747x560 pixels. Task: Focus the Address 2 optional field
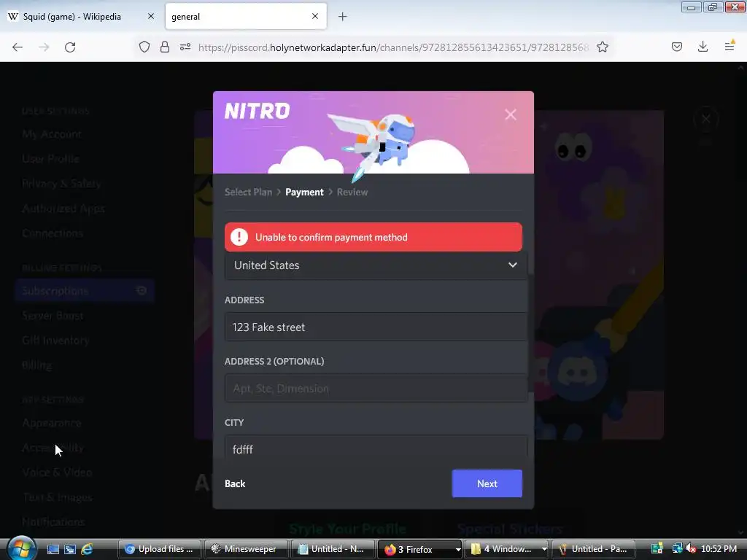click(x=376, y=388)
